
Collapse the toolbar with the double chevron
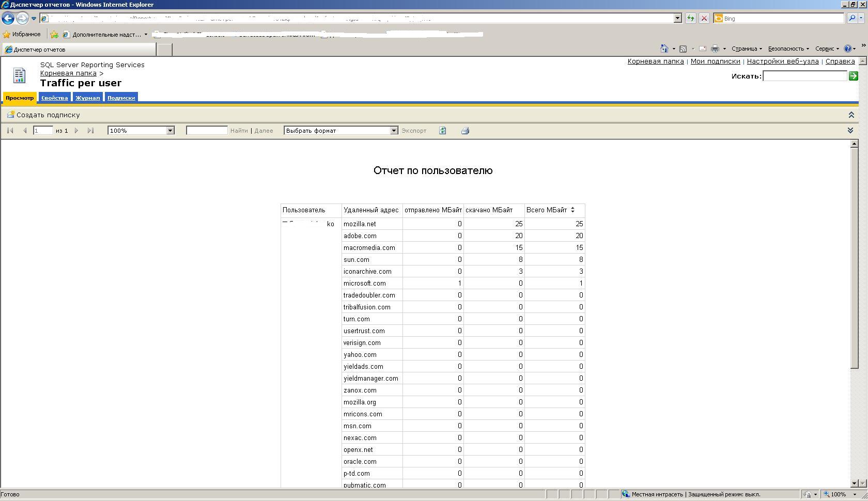850,130
